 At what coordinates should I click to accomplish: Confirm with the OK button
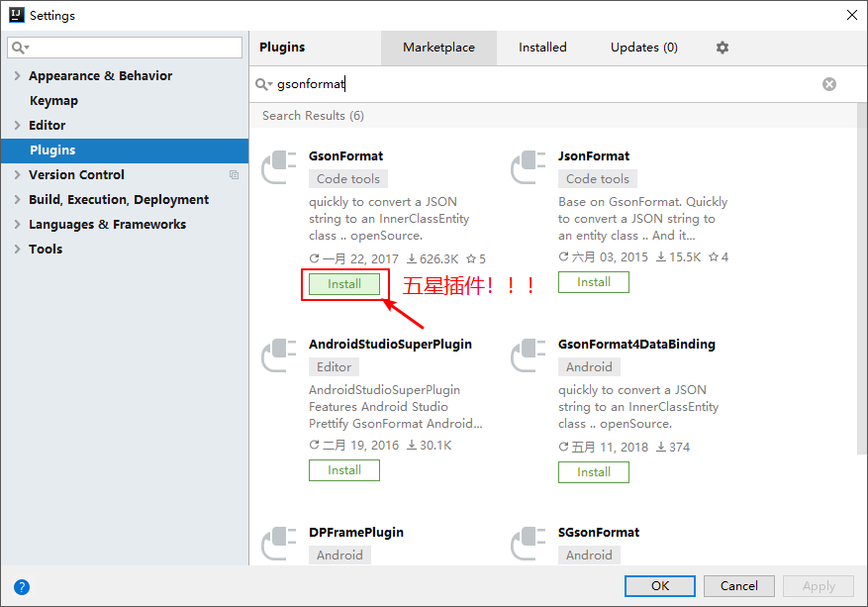pos(660,586)
